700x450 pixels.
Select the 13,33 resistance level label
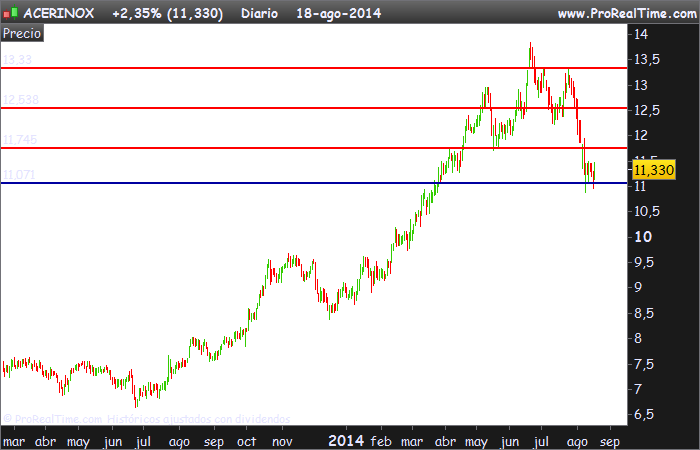(x=17, y=59)
